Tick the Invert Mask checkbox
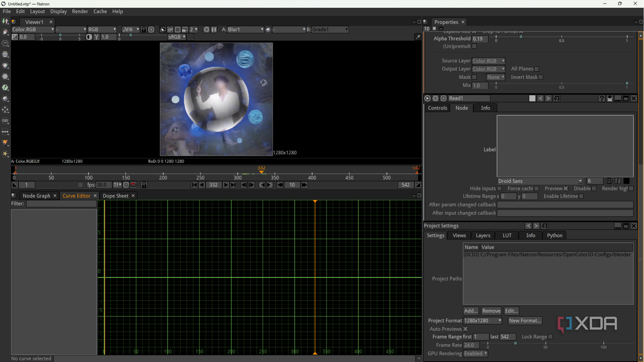Screen dimensions: 644x362 541,77
